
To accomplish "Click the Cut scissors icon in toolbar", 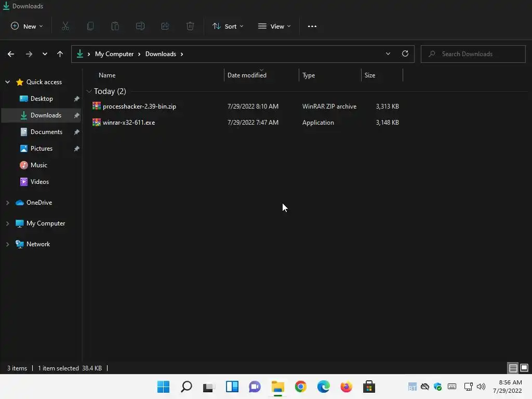I will click(65, 26).
